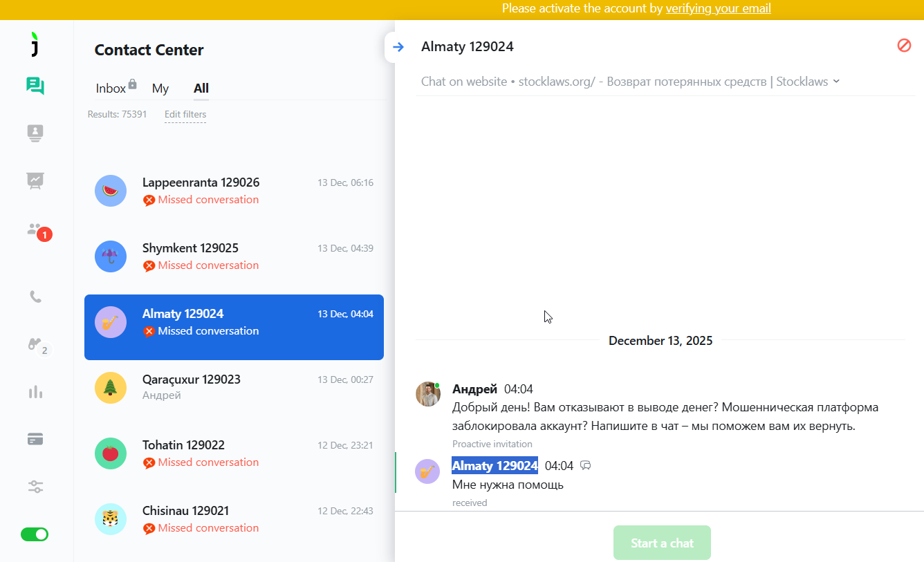Click the Results: 75391 counter
Viewport: 924px width, 562px height.
point(118,115)
